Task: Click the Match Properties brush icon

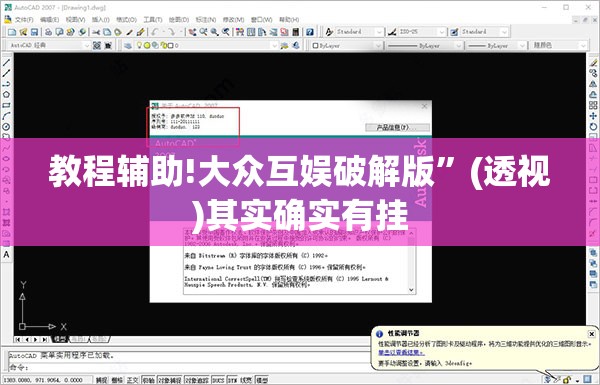Action: (140, 32)
